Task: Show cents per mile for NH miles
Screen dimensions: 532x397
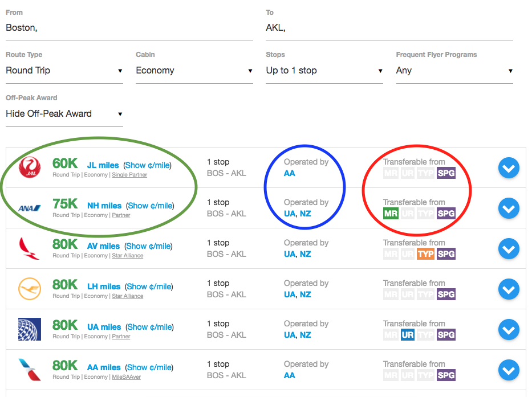Action: pos(148,206)
